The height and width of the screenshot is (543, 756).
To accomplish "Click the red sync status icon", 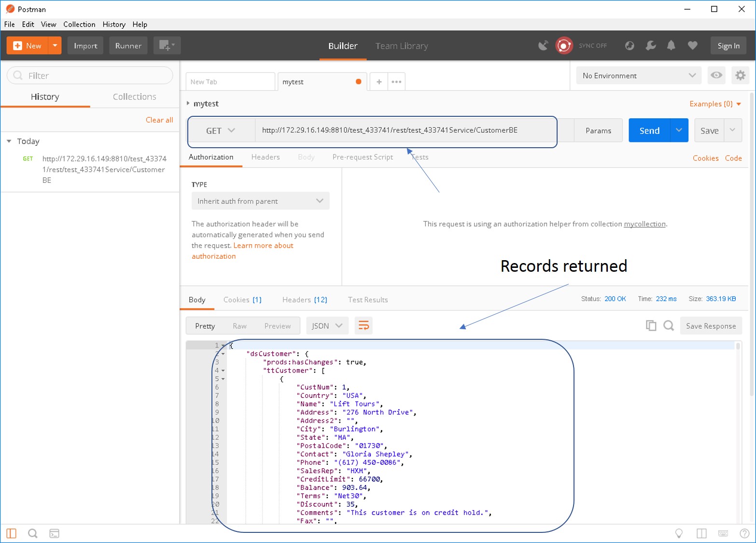I will [564, 45].
